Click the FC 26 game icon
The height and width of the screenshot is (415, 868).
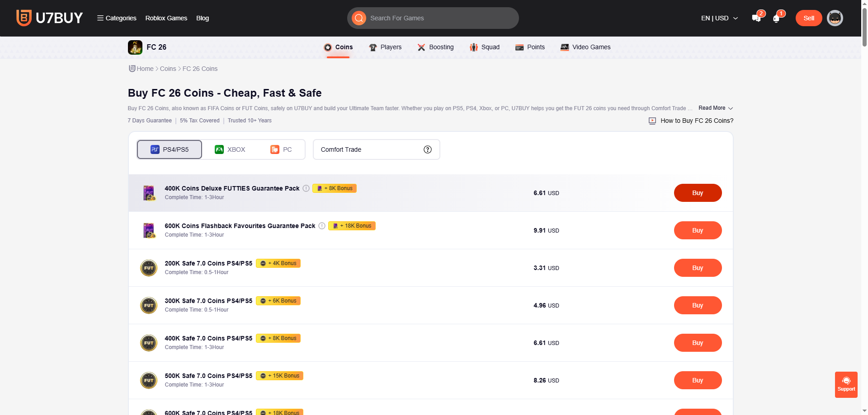pyautogui.click(x=135, y=47)
